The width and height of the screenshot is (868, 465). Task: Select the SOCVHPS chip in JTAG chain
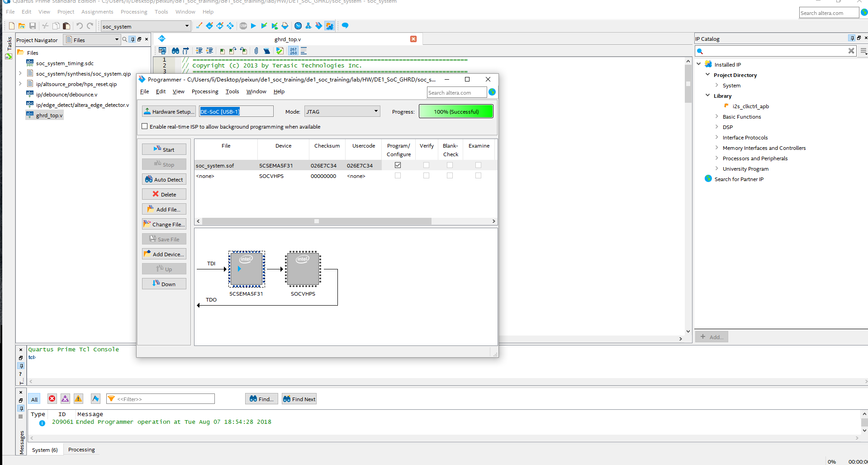(x=303, y=269)
